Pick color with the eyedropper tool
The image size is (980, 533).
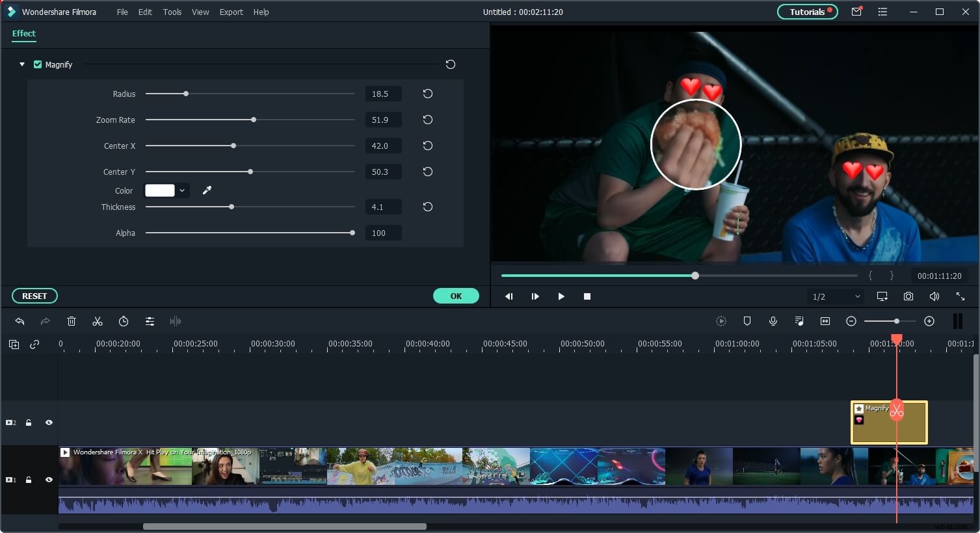pos(207,190)
